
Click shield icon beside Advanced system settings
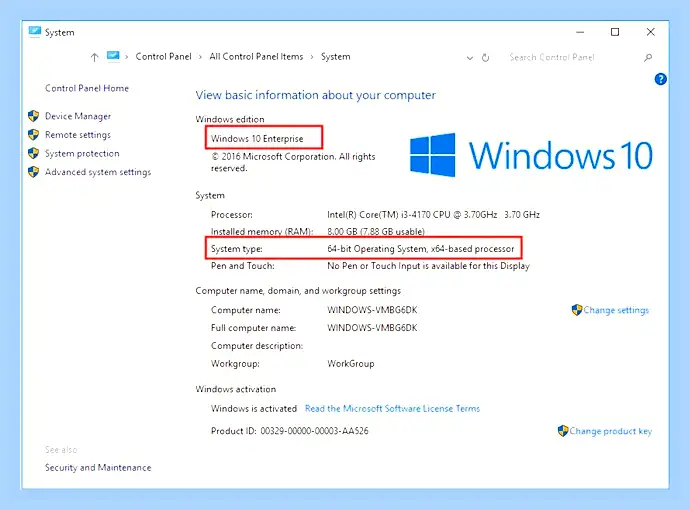tap(33, 172)
